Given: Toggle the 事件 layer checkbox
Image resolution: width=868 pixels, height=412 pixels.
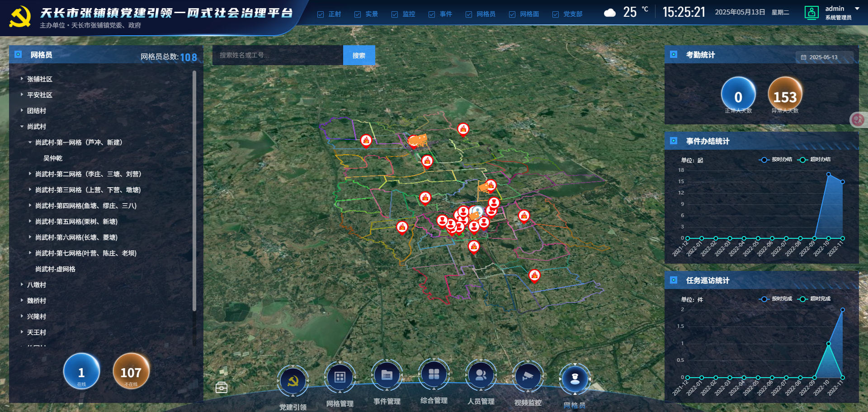Looking at the screenshot, I should pyautogui.click(x=432, y=14).
